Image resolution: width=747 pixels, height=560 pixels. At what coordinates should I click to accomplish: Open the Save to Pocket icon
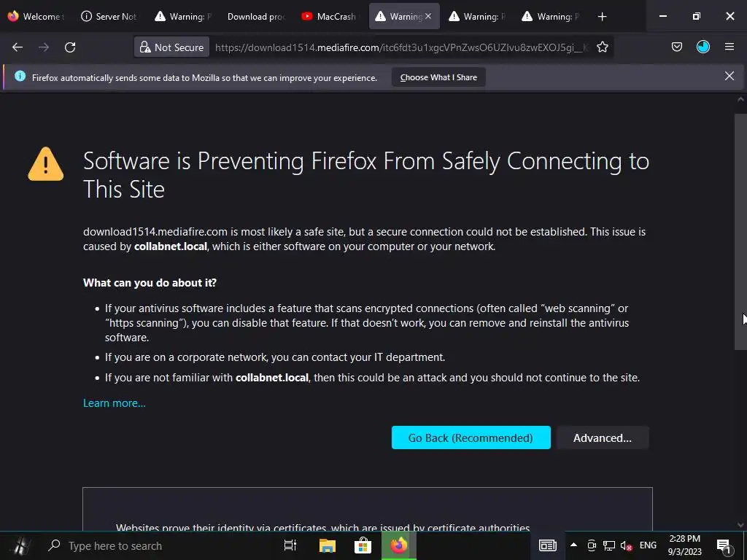click(x=676, y=47)
